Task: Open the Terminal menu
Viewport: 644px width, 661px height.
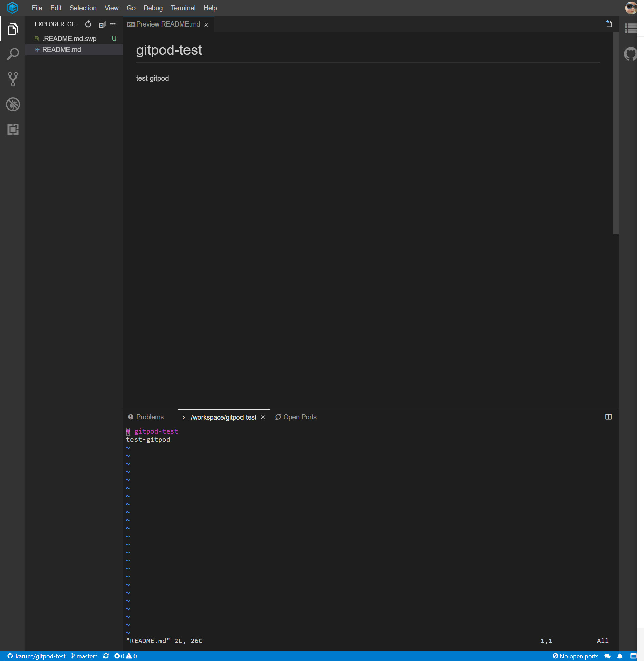Action: pos(183,8)
